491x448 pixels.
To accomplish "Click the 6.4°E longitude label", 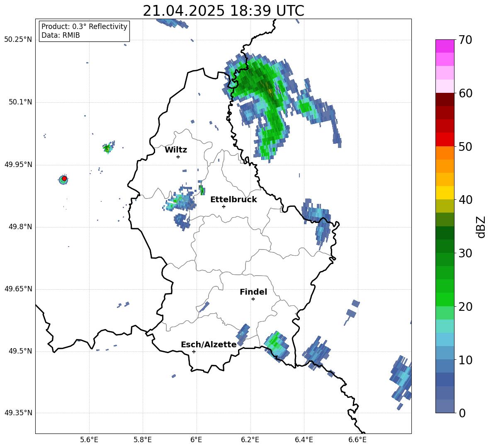I will point(304,440).
